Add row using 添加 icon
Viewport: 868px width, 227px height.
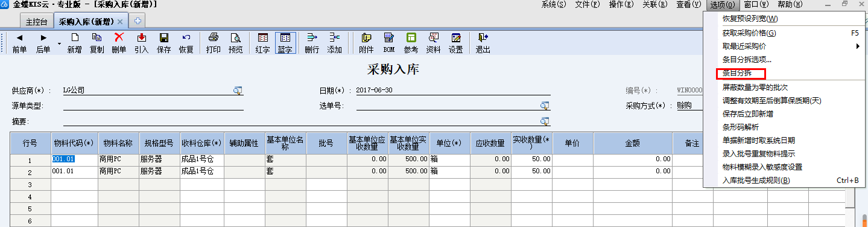click(x=334, y=43)
